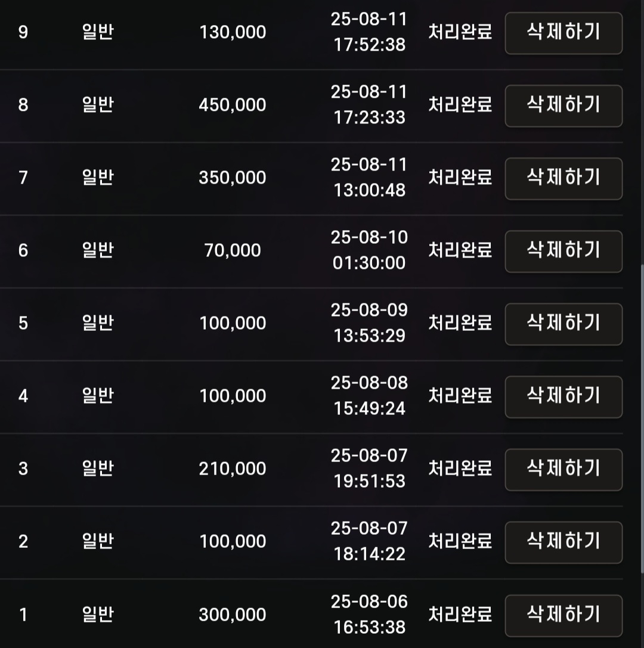The image size is (644, 648).
Task: Click the 처리완료 status in row 3
Action: point(460,468)
